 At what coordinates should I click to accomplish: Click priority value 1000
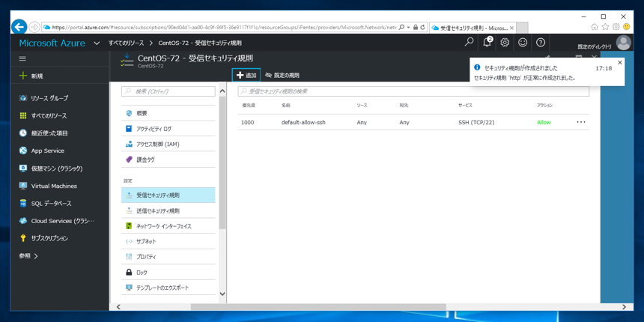coord(247,122)
